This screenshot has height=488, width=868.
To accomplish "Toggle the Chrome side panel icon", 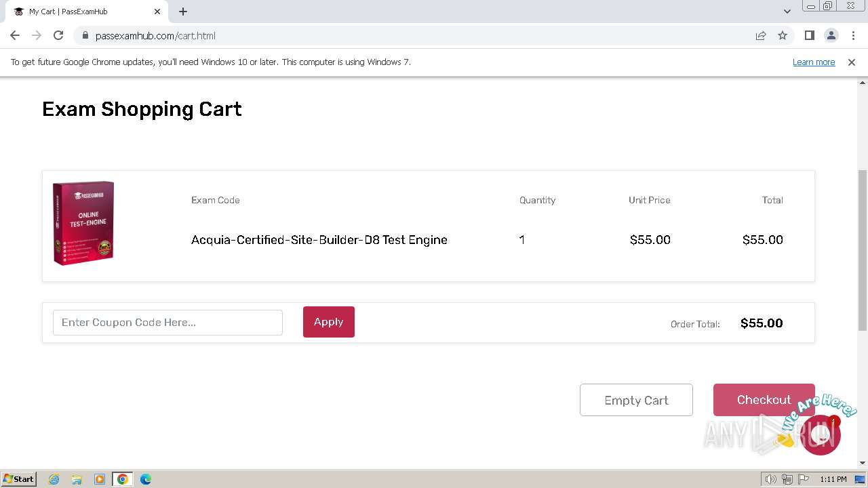I will [809, 36].
